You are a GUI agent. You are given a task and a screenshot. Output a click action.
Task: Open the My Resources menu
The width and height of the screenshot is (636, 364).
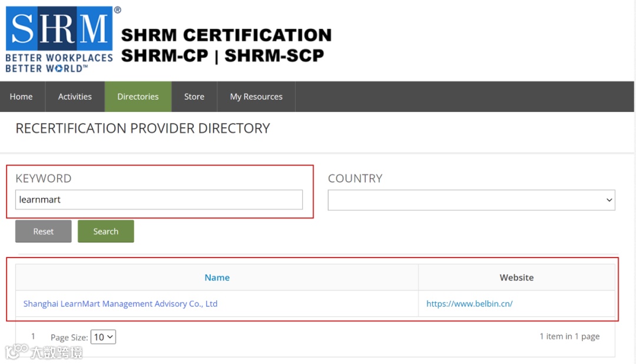(256, 97)
